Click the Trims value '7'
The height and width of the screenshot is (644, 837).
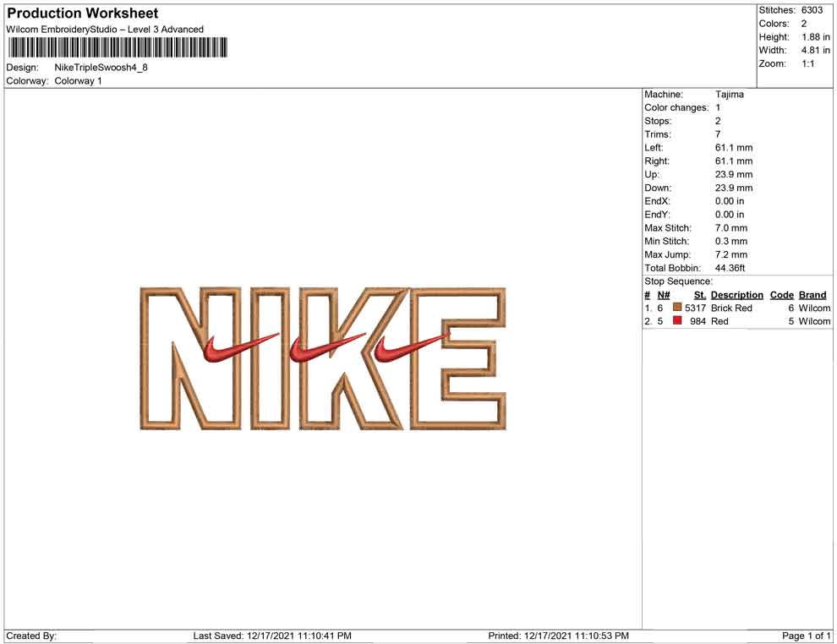pos(718,134)
